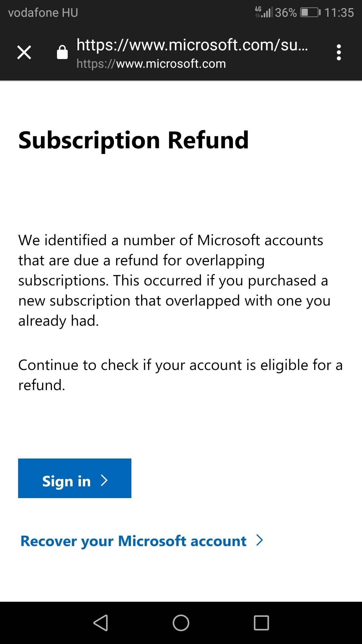The image size is (362, 644).
Task: Tap the 11:35 clock in the status bar
Action: tap(339, 13)
